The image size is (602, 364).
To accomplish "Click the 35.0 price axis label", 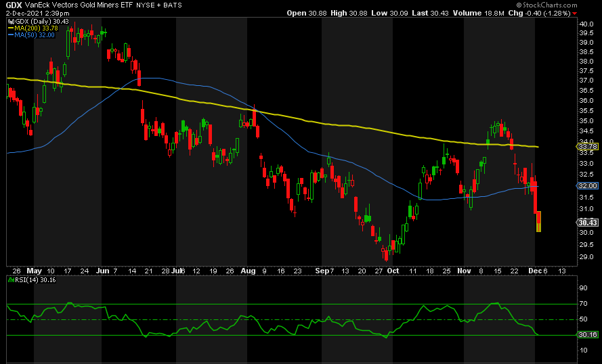I will click(x=586, y=121).
